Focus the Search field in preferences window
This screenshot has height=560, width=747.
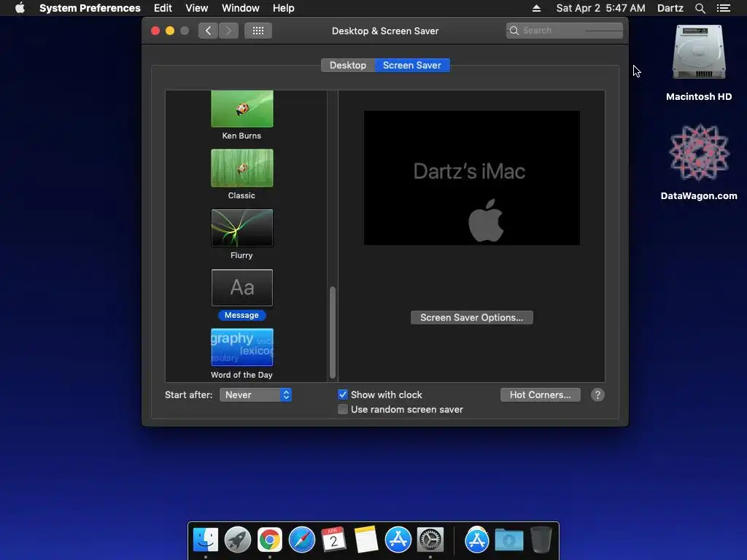(x=565, y=31)
